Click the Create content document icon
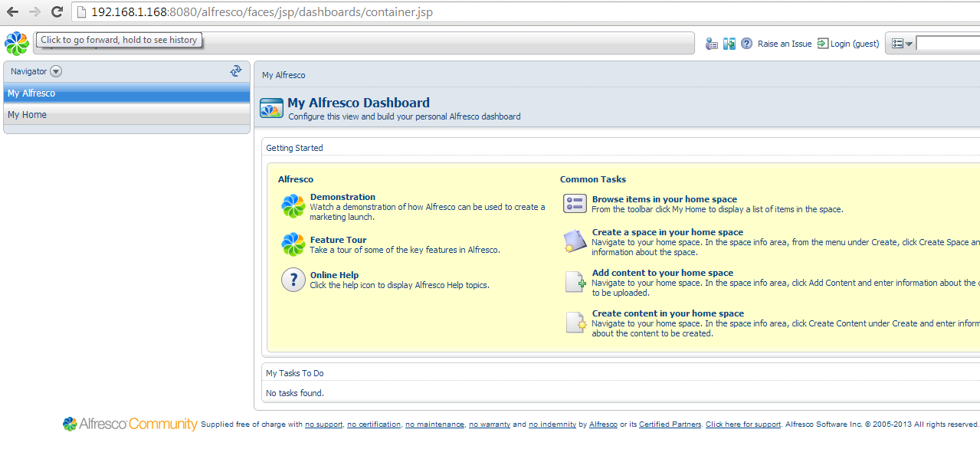 click(575, 323)
